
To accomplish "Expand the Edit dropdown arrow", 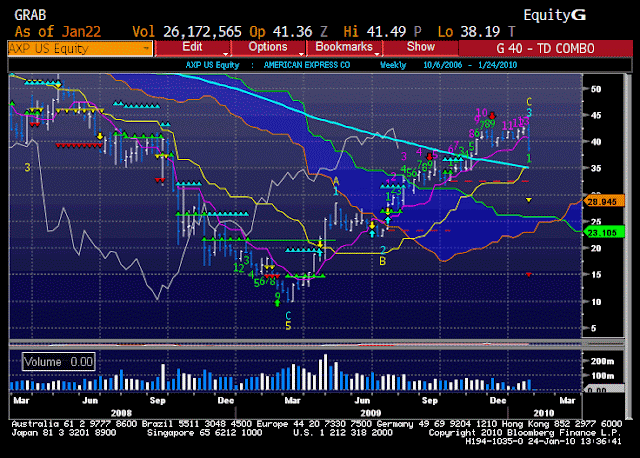I will pos(226,54).
